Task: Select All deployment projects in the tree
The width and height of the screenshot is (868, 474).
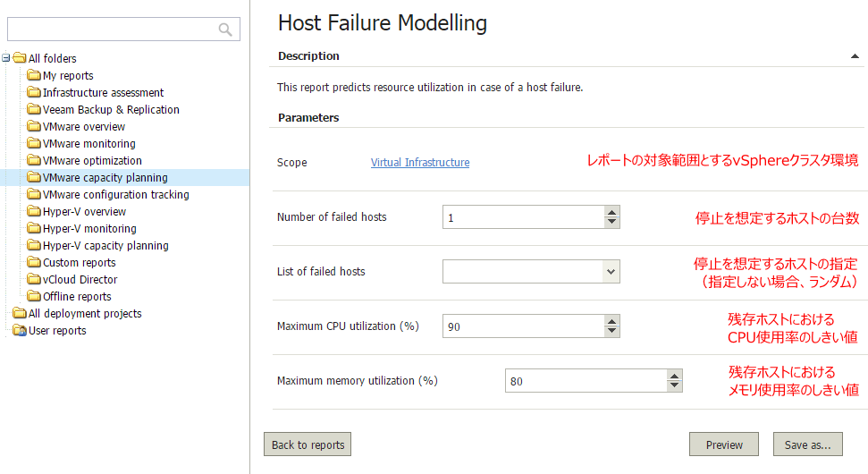Action: [x=85, y=313]
